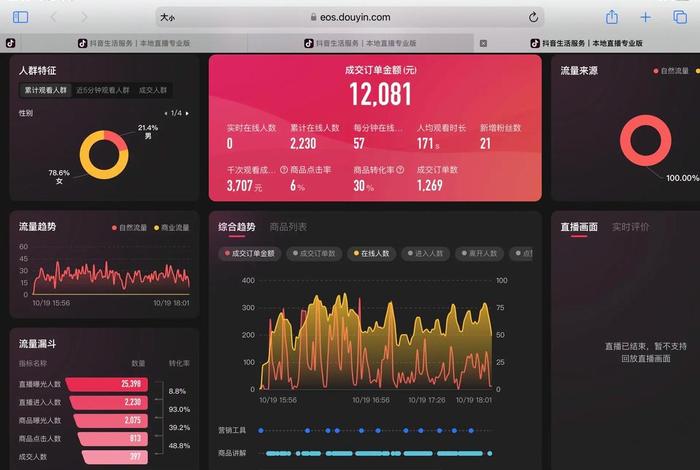Click the 直播曝光人数 funnel bar 25,398
This screenshot has width=700, height=470.
point(107,384)
